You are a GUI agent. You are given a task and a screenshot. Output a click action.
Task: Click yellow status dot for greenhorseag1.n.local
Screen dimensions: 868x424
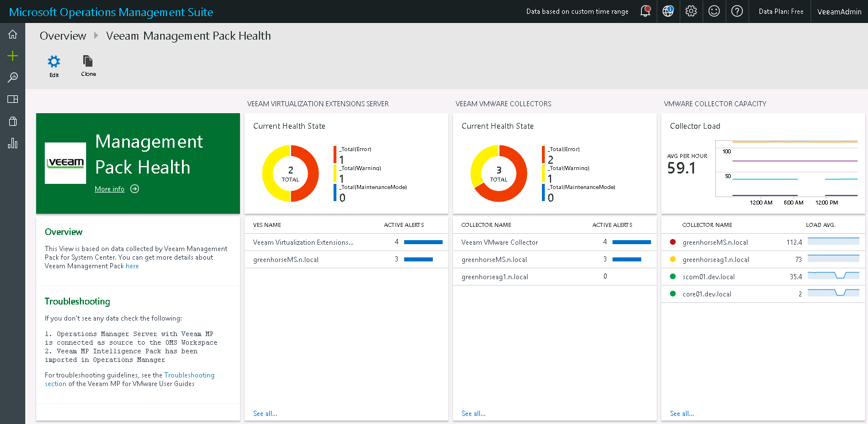[673, 260]
